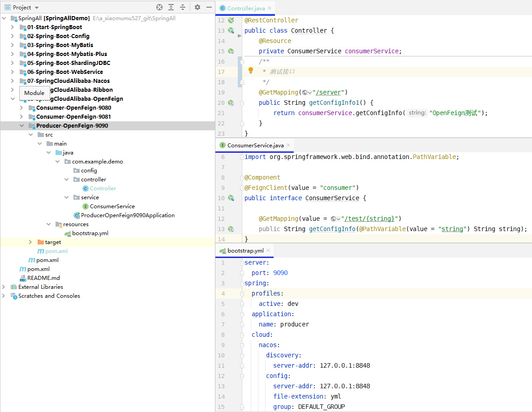Select the bootstrap.yml editor tab
Image resolution: width=532 pixels, height=412 pixels.
click(x=245, y=250)
